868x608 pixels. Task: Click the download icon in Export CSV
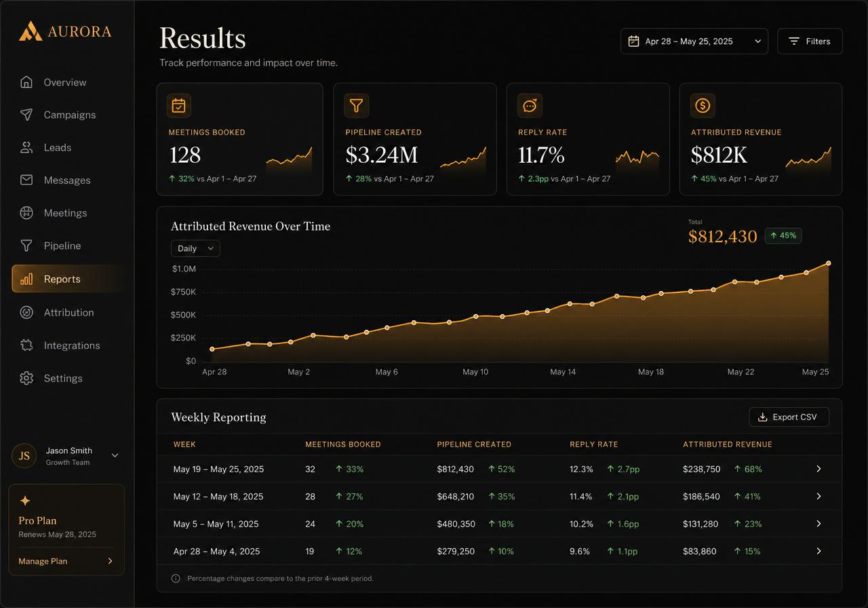[762, 417]
